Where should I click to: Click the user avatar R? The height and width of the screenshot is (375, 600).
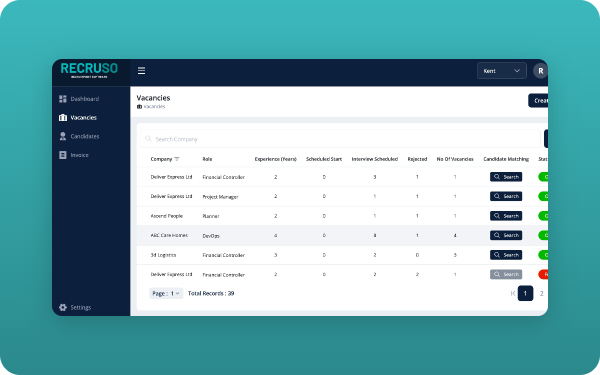[x=540, y=71]
